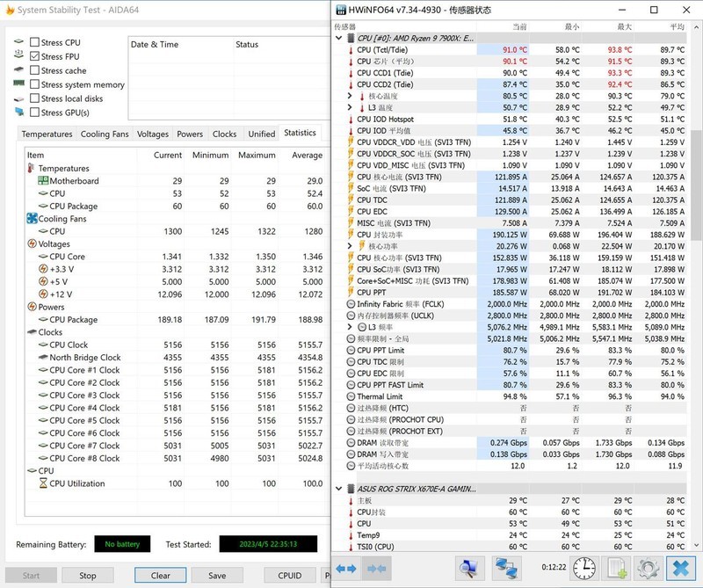This screenshot has height=588, width=703.
Task: Click the HWiNFO expand columns arrows icon
Action: [x=347, y=568]
